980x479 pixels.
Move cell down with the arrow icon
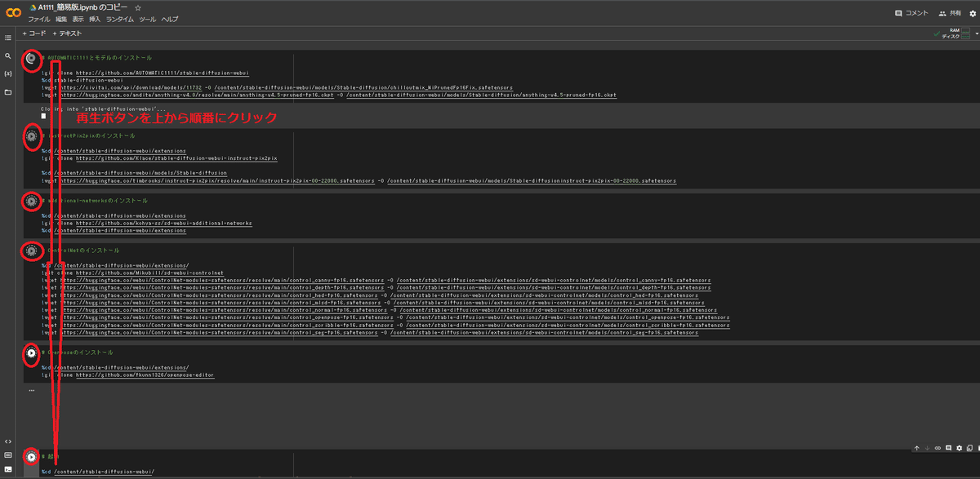tap(927, 448)
